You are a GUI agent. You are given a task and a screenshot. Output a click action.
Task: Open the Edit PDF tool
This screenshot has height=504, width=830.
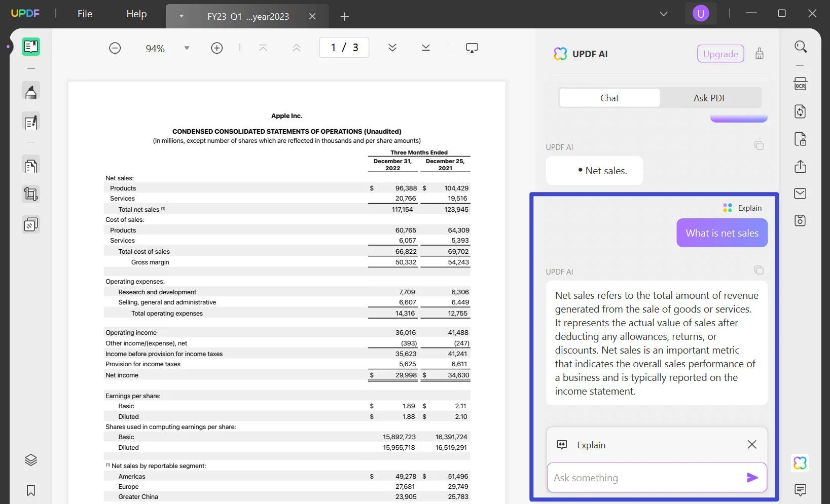(x=31, y=122)
